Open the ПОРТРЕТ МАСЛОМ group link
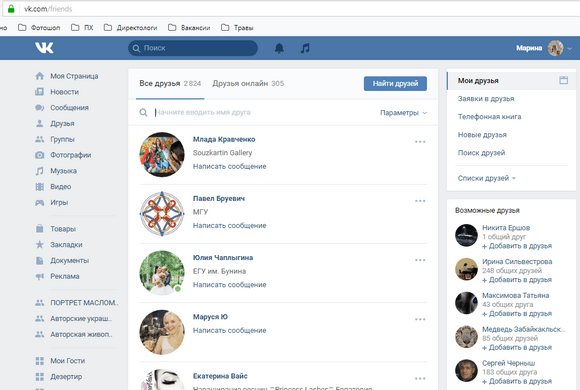 (84, 303)
